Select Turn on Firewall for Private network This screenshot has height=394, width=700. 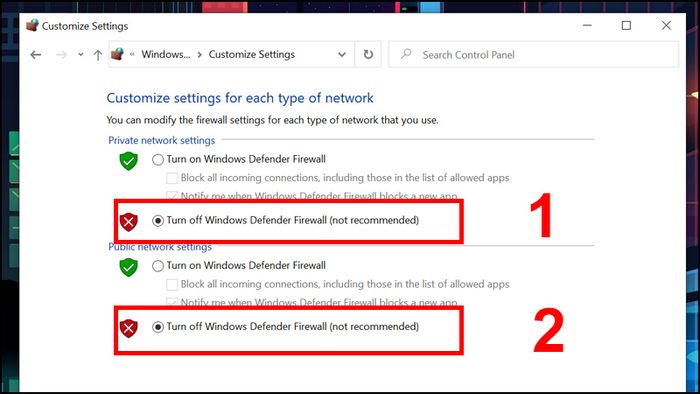[x=158, y=160]
